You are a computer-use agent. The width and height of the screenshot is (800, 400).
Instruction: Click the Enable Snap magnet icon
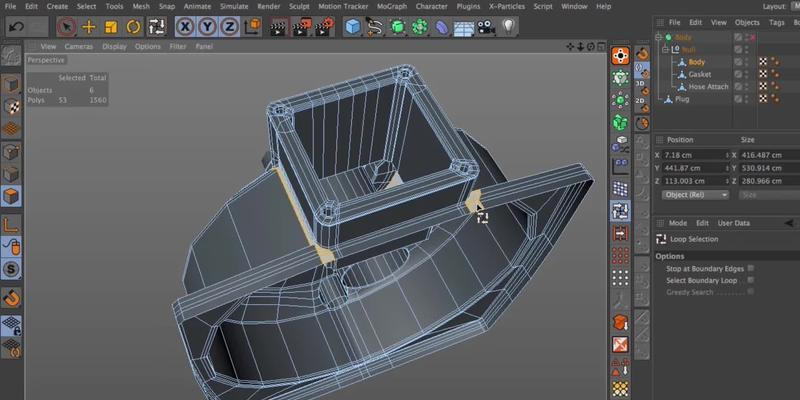coord(11,297)
